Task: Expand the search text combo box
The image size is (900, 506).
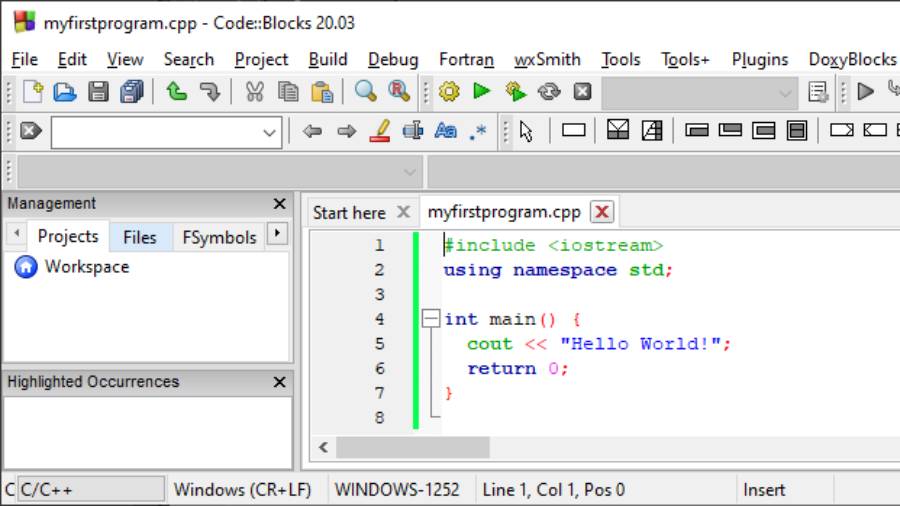Action: [269, 132]
